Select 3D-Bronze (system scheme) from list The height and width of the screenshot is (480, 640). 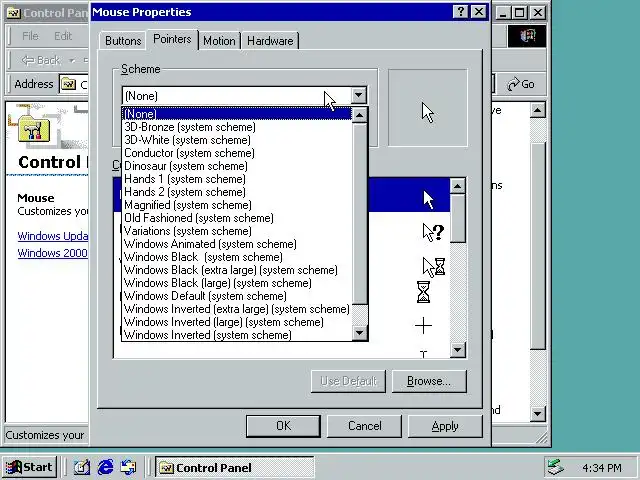click(x=237, y=127)
